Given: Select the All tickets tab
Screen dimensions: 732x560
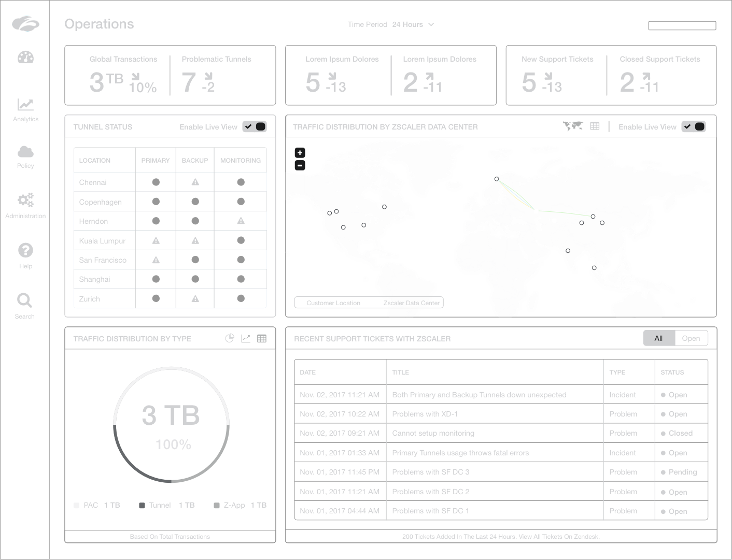Looking at the screenshot, I should [x=658, y=338].
